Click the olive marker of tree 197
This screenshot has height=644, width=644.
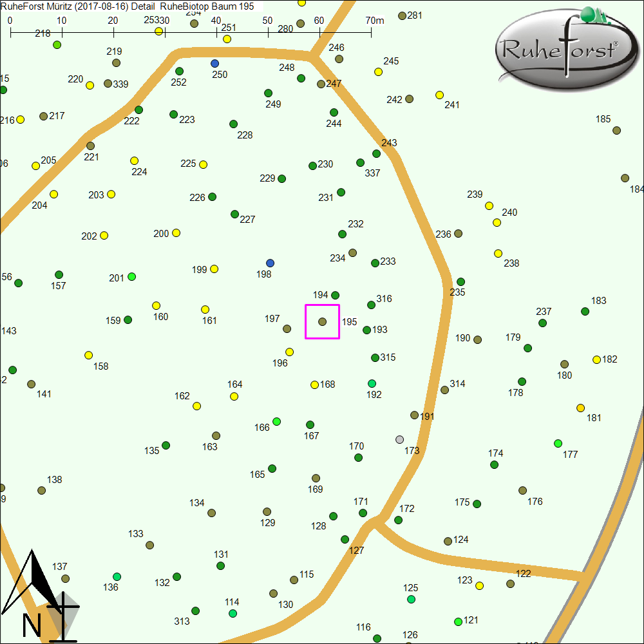[287, 329]
